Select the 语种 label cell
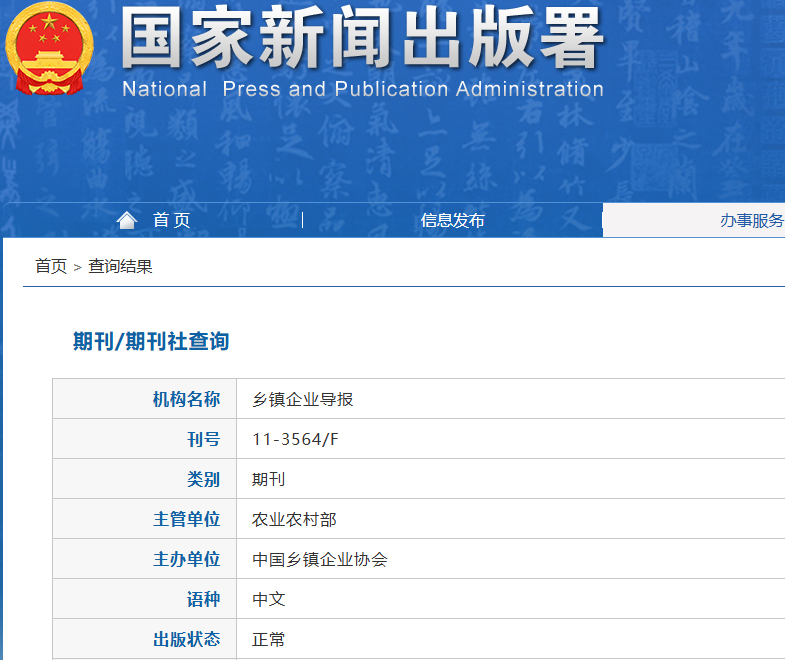785x660 pixels. click(x=145, y=599)
